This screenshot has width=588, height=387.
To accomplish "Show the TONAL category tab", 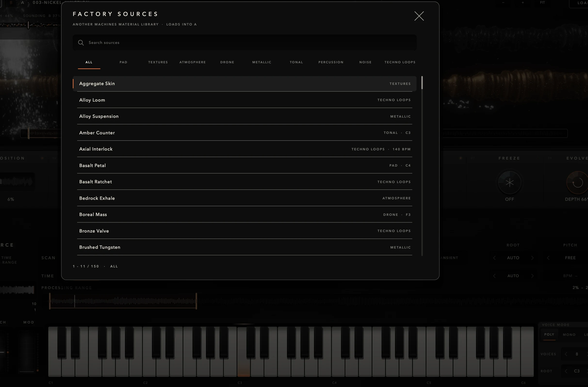I will 296,62.
